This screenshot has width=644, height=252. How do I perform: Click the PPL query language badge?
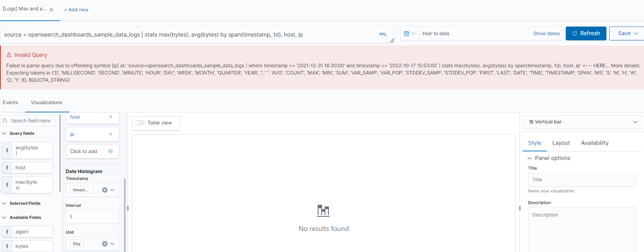(x=383, y=34)
